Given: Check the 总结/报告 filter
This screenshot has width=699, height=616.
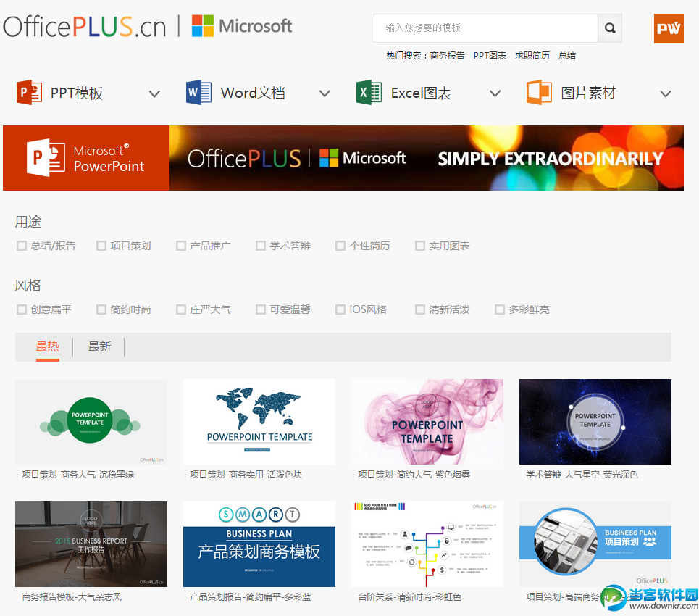Looking at the screenshot, I should pos(22,246).
